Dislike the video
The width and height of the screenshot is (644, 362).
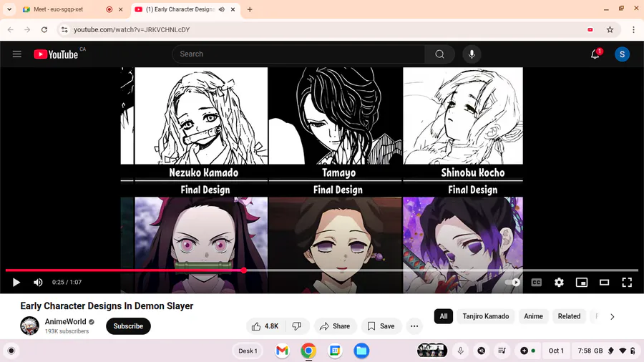coord(297,326)
